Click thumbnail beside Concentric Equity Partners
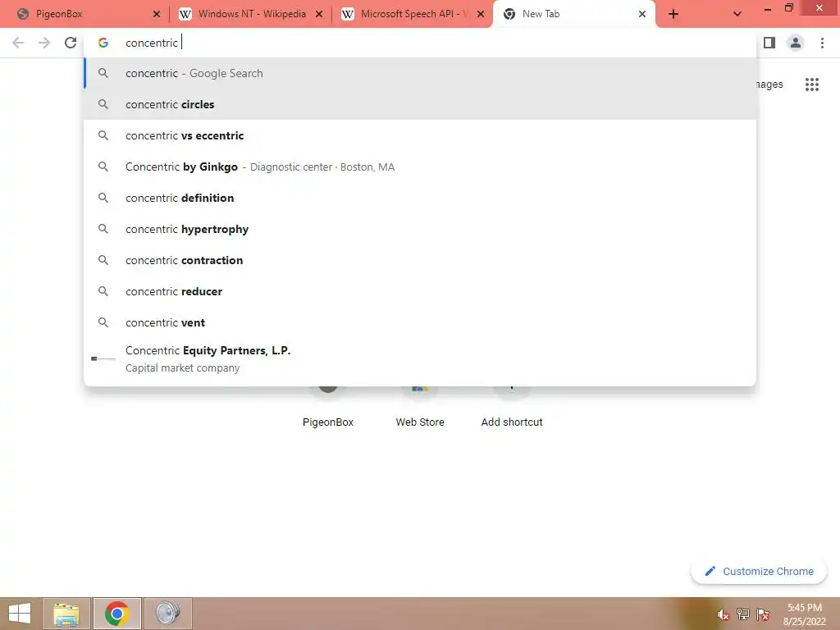840x630 pixels. [x=103, y=358]
